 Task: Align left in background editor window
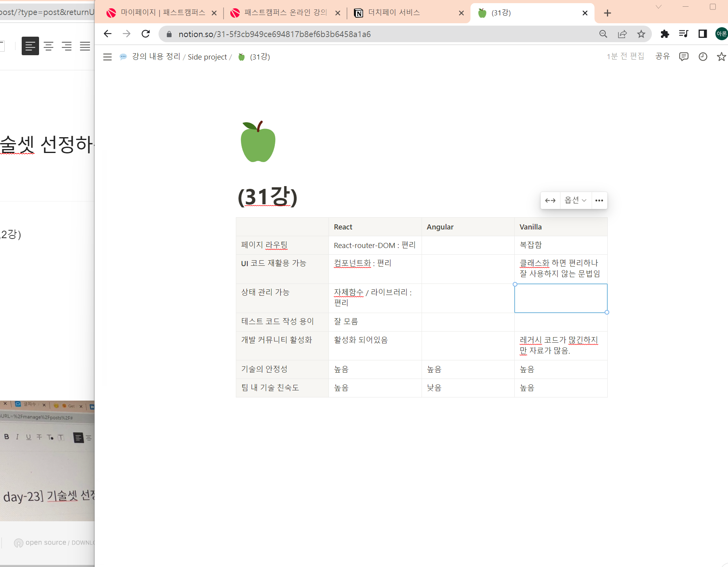pos(30,46)
